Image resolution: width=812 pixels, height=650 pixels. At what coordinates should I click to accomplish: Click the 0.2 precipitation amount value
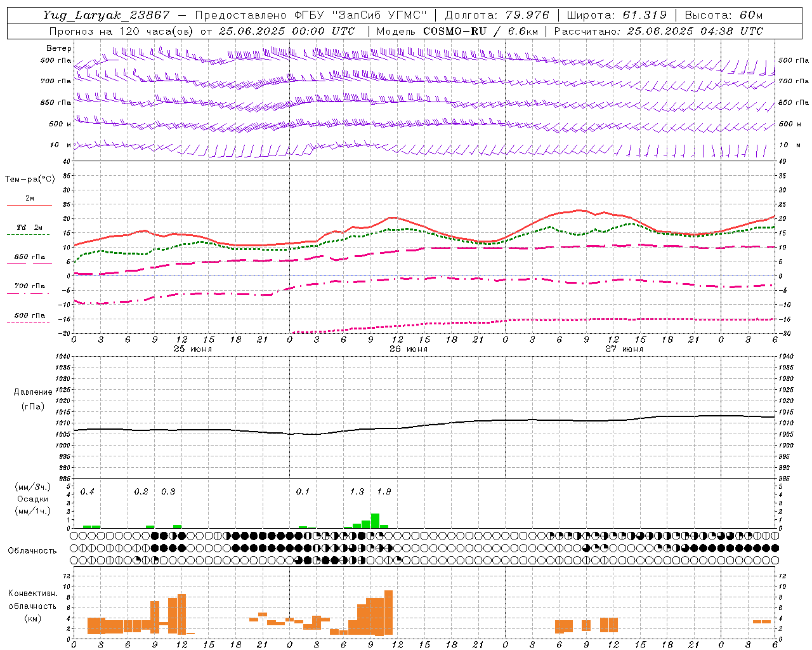pos(141,492)
